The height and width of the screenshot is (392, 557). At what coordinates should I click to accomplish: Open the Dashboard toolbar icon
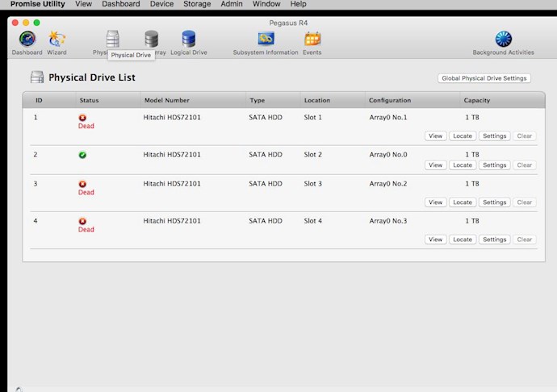27,39
